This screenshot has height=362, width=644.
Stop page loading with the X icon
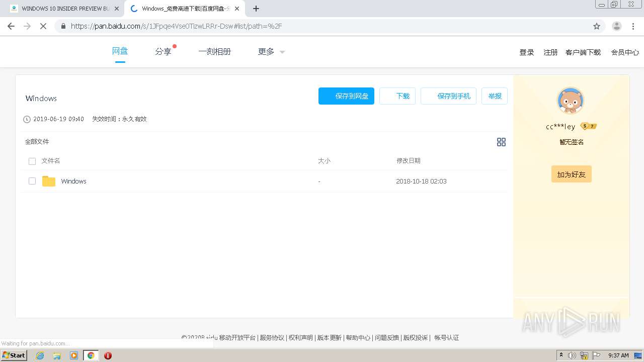tap(43, 26)
